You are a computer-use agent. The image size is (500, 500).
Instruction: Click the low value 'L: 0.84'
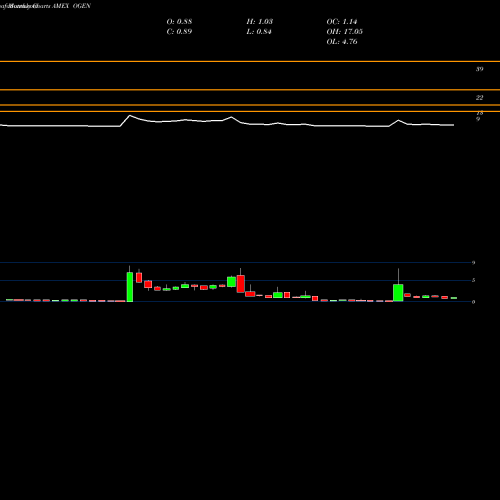coord(259,31)
